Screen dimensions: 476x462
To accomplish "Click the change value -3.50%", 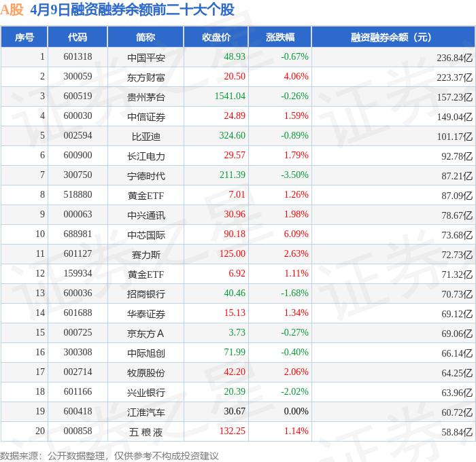I will coord(294,175).
